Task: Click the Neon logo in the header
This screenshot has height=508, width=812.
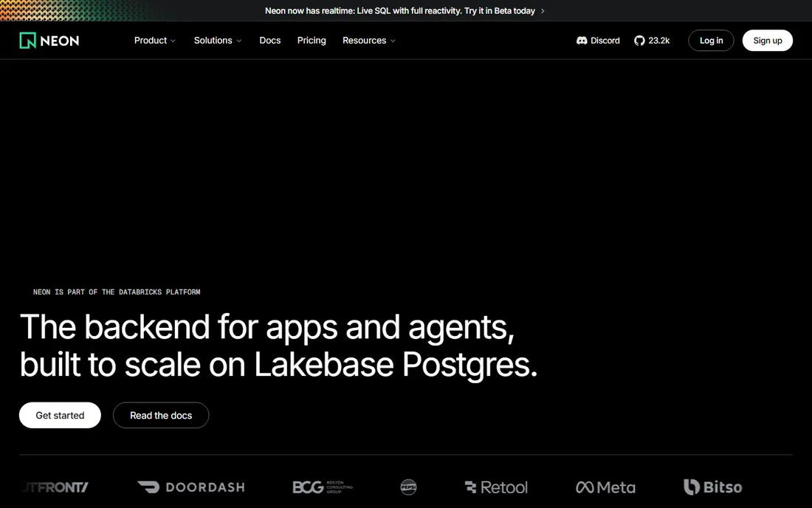Action: click(x=49, y=41)
